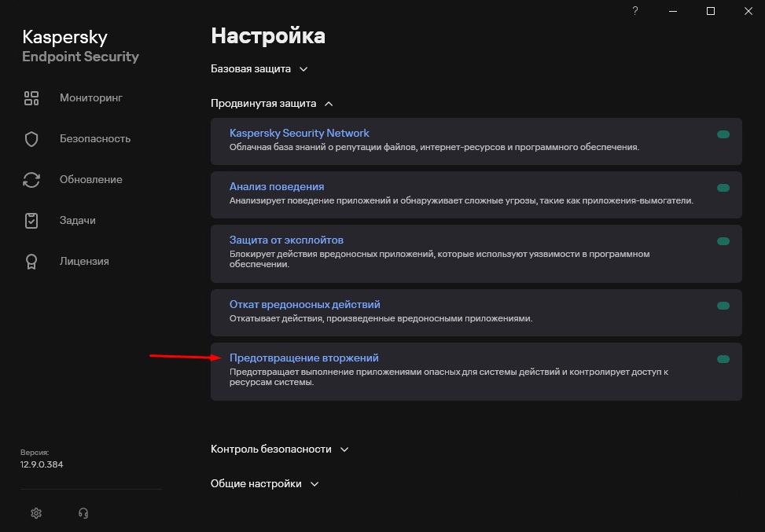765x532 pixels.
Task: Expand the Контроль безопасности section
Action: tap(279, 449)
